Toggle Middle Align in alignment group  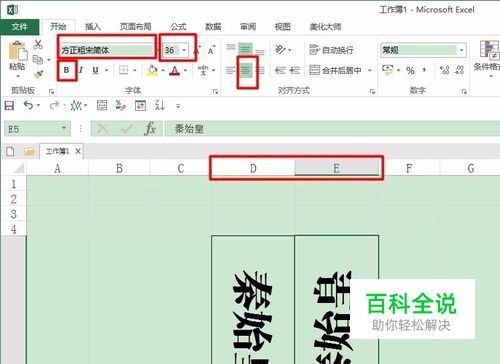(245, 49)
